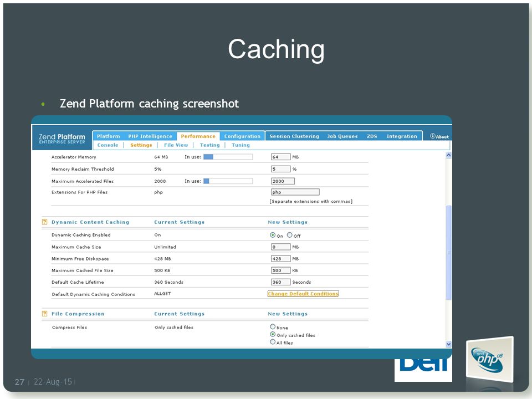Open the Job Queues tab
This screenshot has height=399, width=532.
[342, 136]
